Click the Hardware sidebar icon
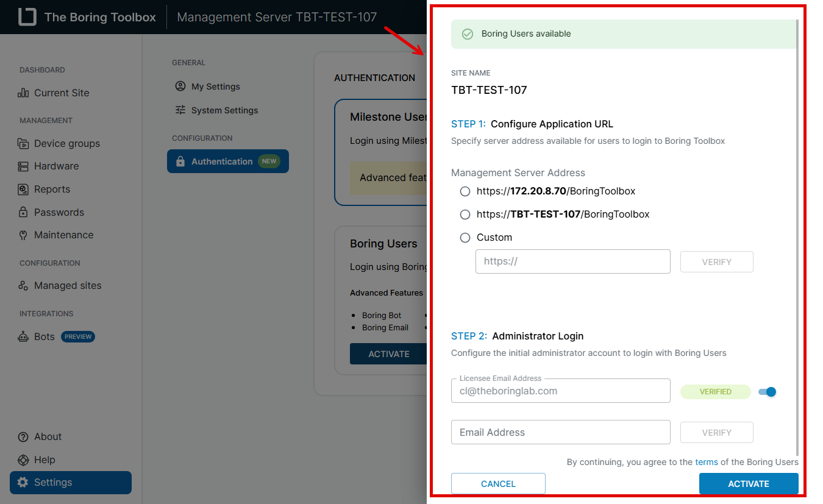This screenshot has width=823, height=504. coord(23,166)
